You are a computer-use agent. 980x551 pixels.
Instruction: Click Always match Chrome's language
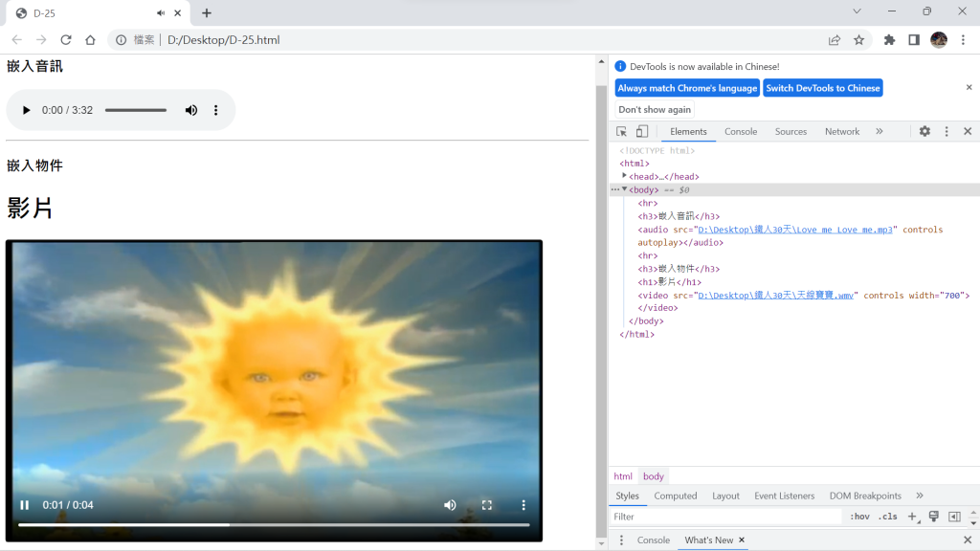pos(687,88)
